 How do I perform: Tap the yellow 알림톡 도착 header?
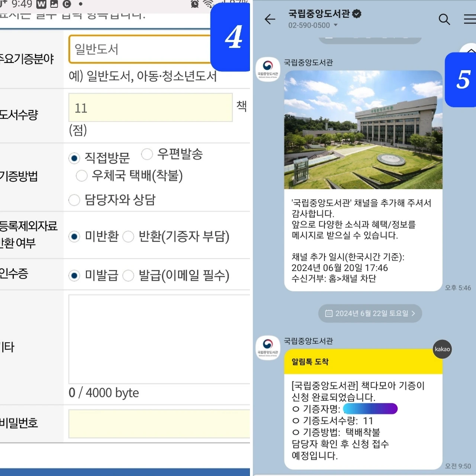pos(363,361)
